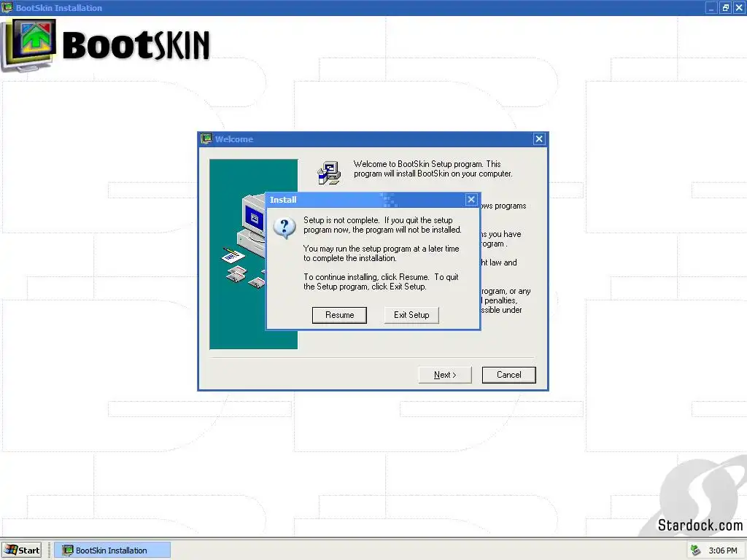The height and width of the screenshot is (560, 747).
Task: Click the BootSkin monitor logo icon
Action: 29,45
